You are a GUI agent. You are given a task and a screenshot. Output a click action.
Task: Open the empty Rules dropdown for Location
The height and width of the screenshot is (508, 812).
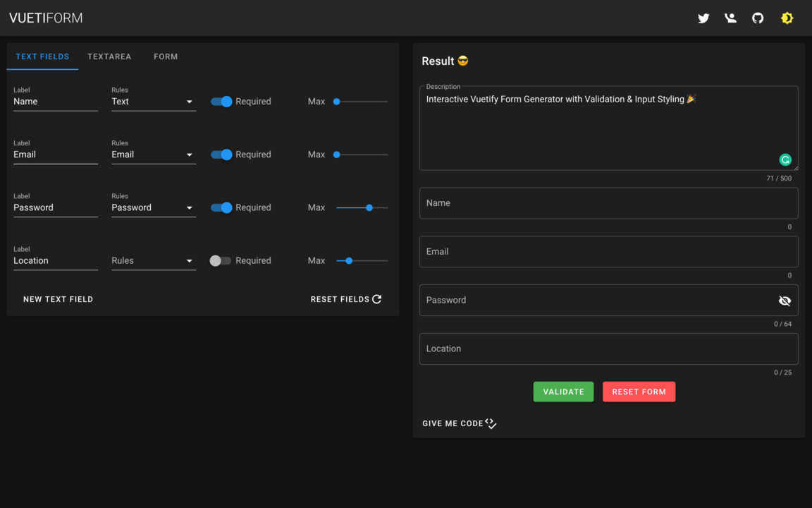(153, 260)
